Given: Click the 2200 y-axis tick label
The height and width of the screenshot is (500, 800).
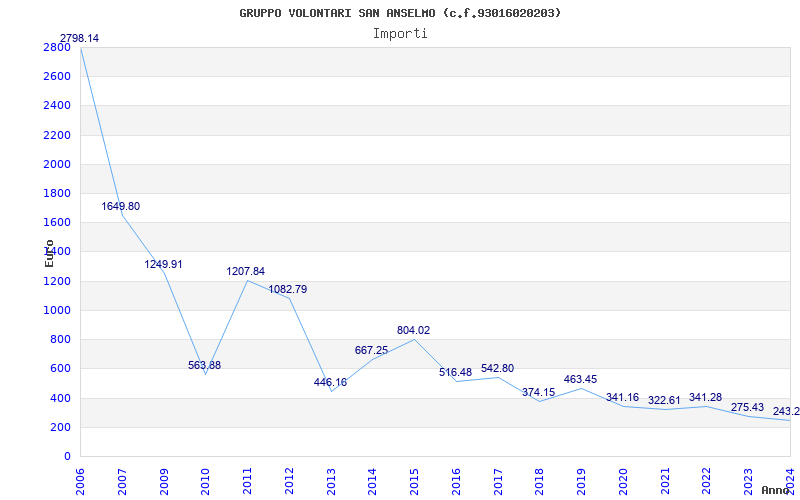Looking at the screenshot, I should pyautogui.click(x=57, y=135).
